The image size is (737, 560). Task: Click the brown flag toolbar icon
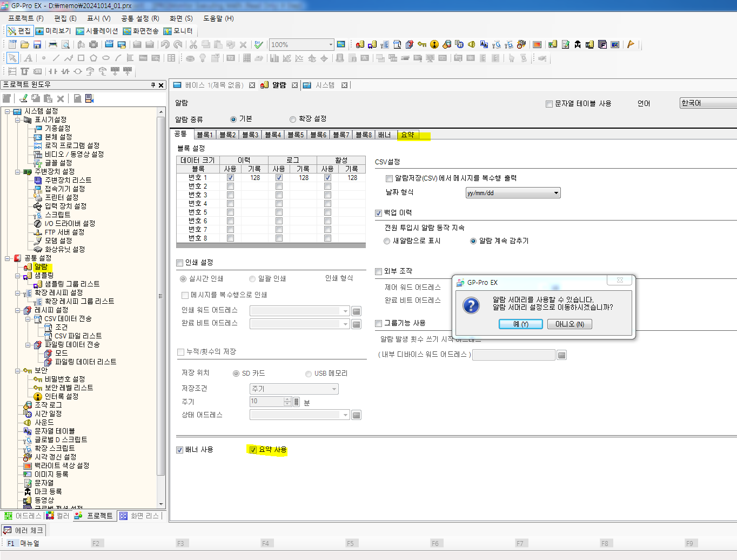click(x=631, y=44)
